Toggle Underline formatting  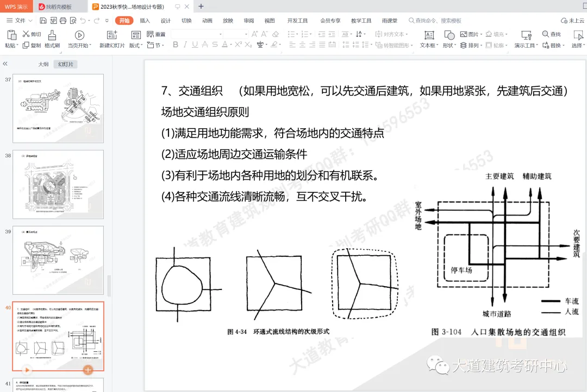pyautogui.click(x=195, y=45)
